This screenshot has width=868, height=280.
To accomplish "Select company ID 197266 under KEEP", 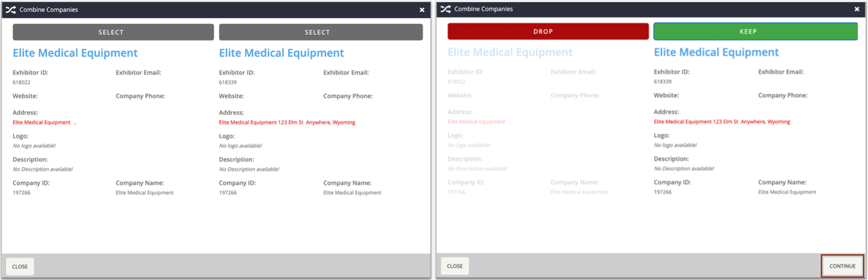I will (x=663, y=192).
